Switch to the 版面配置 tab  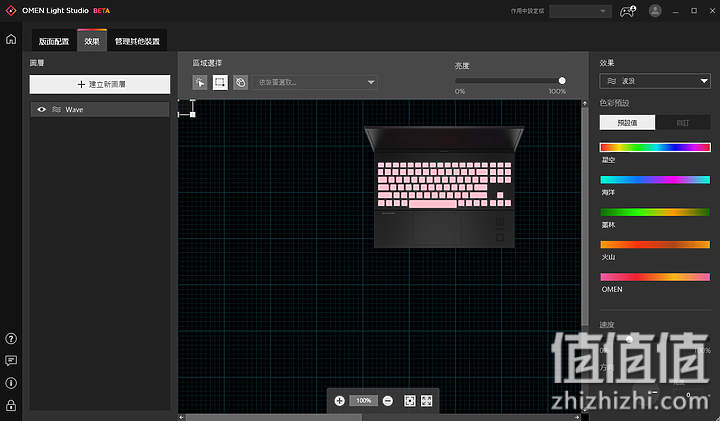54,41
